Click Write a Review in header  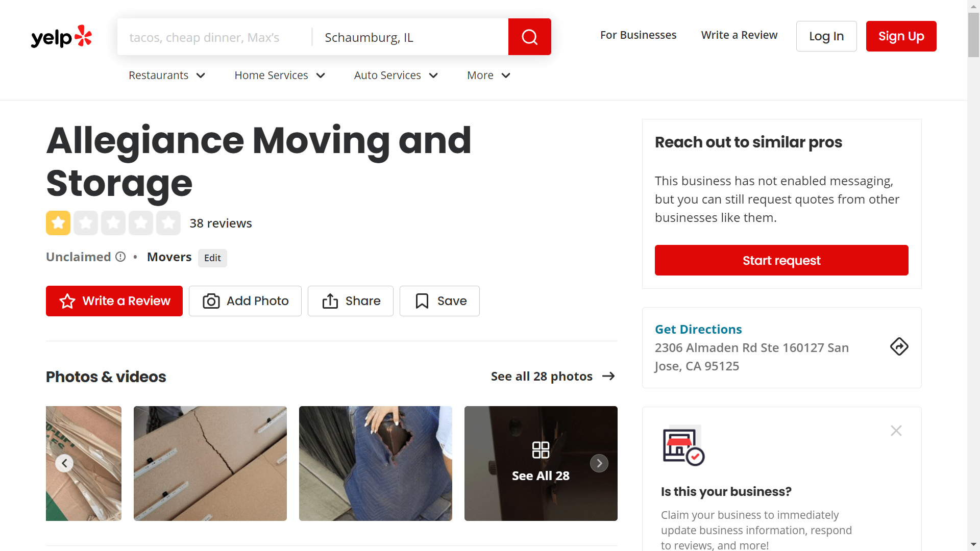coord(739,35)
